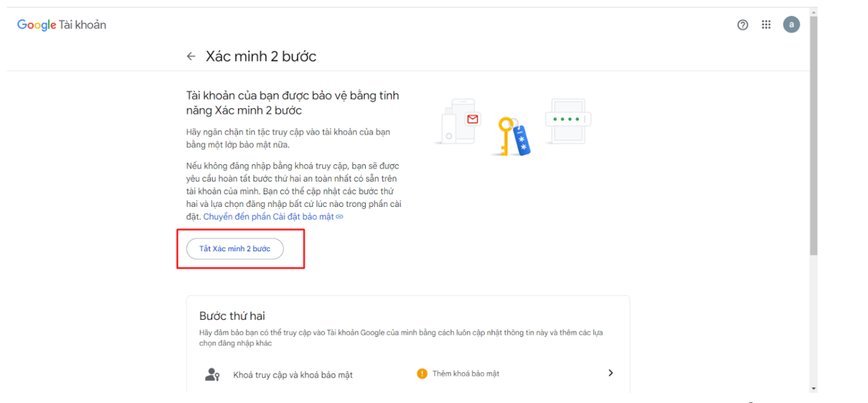Screen dimensions: 868x403
Task: Open the Help question mark icon
Action: coord(743,25)
